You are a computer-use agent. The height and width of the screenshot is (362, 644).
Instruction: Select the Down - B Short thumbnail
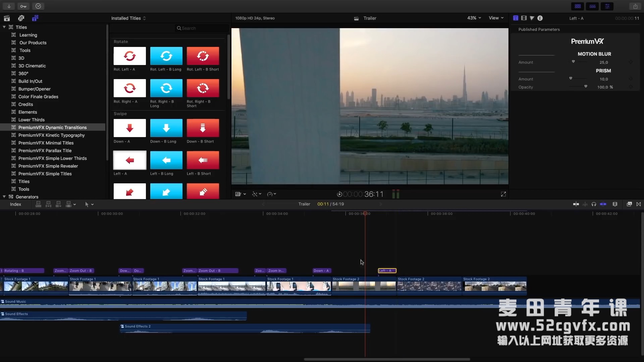pyautogui.click(x=203, y=128)
